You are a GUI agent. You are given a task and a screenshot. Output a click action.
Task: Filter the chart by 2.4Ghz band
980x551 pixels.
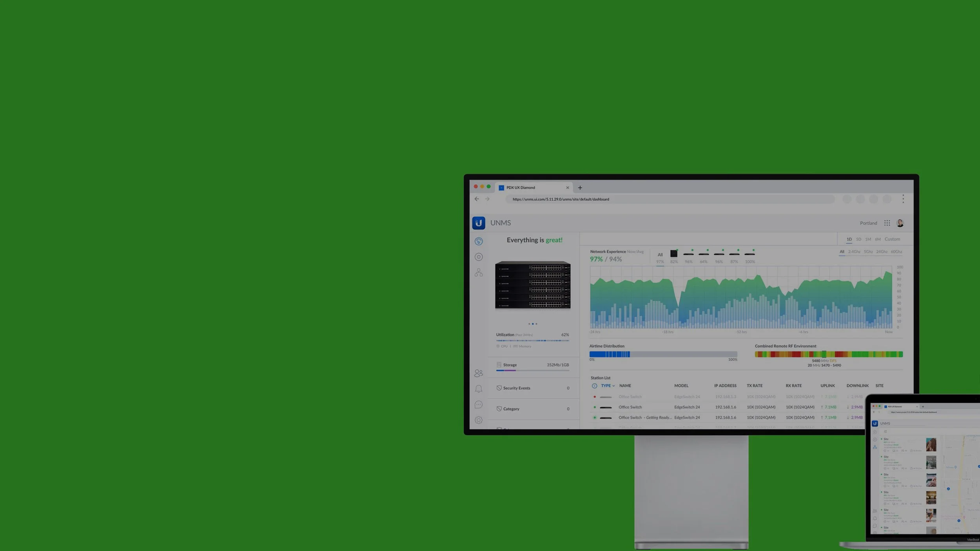(x=854, y=252)
